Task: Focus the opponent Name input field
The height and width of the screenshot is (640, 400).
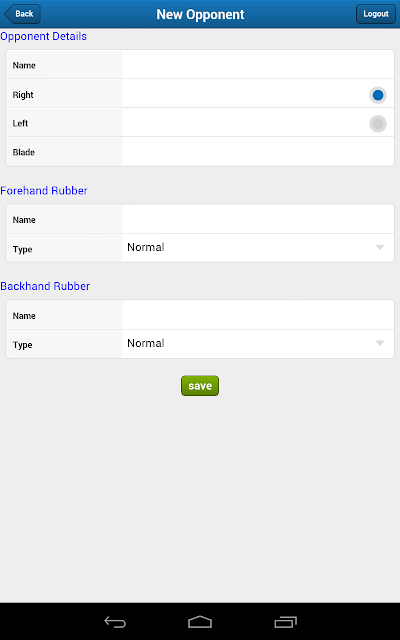Action: (258, 64)
